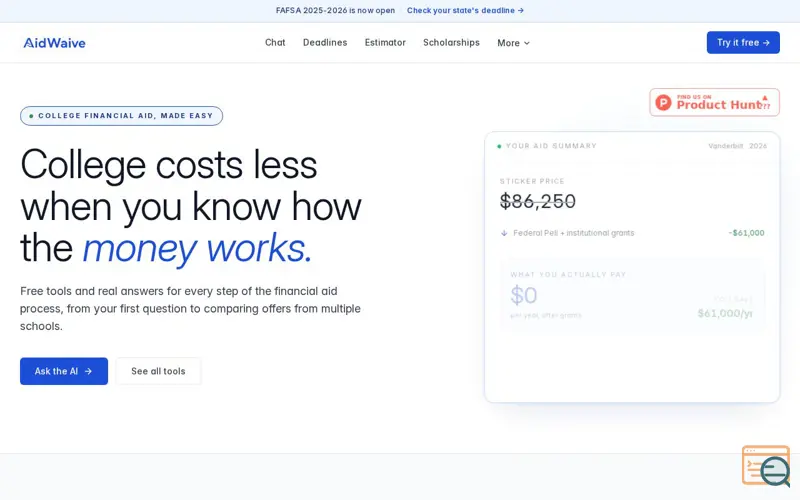Click the See all tools button
Viewport: 800px width, 500px height.
point(158,371)
